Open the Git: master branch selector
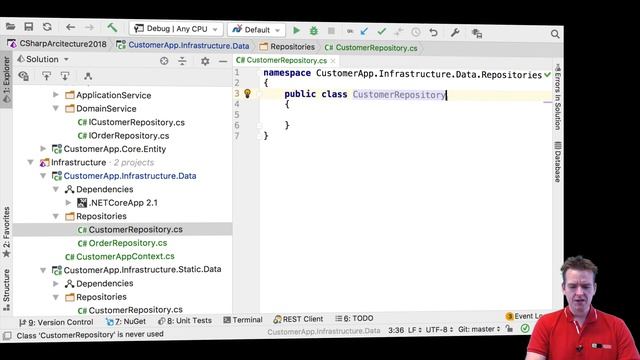The height and width of the screenshot is (360, 640). pos(479,329)
